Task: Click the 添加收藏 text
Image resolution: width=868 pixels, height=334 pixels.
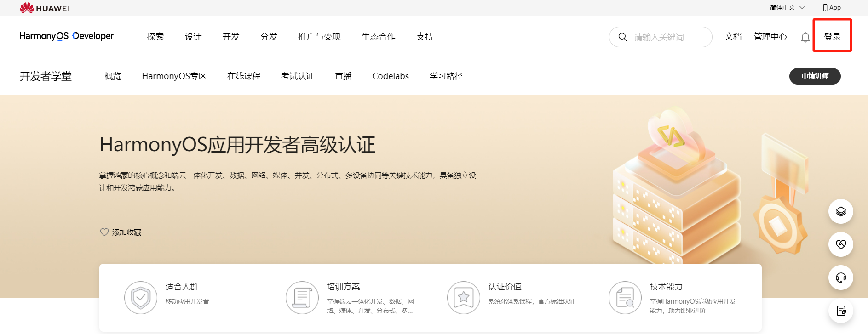Action: (126, 232)
